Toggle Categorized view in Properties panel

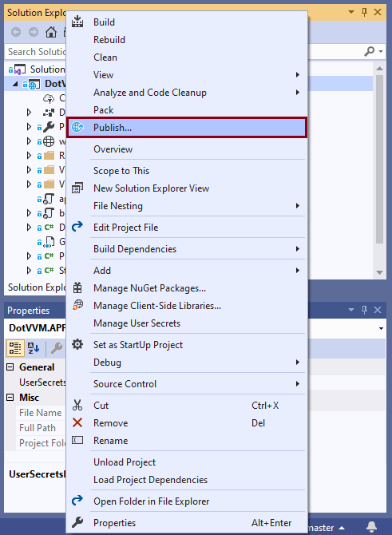pyautogui.click(x=15, y=348)
